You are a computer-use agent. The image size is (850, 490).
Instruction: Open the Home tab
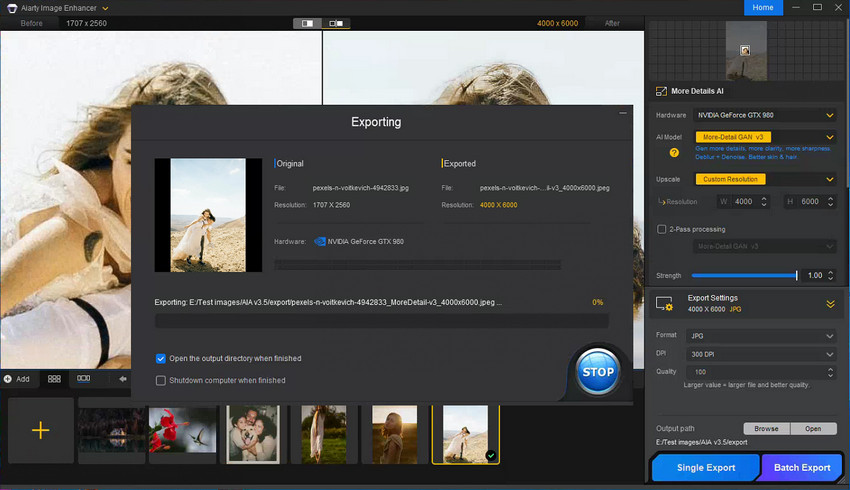[x=763, y=8]
